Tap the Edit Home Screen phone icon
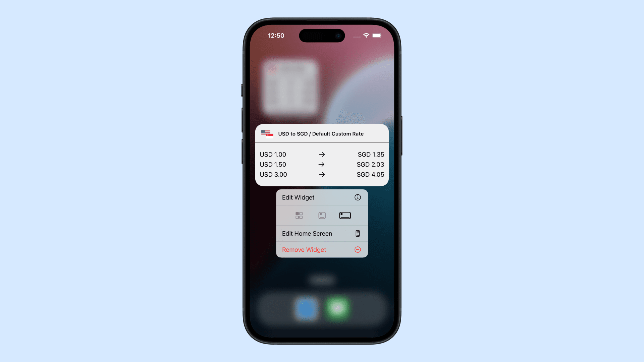The height and width of the screenshot is (362, 644). tap(358, 233)
